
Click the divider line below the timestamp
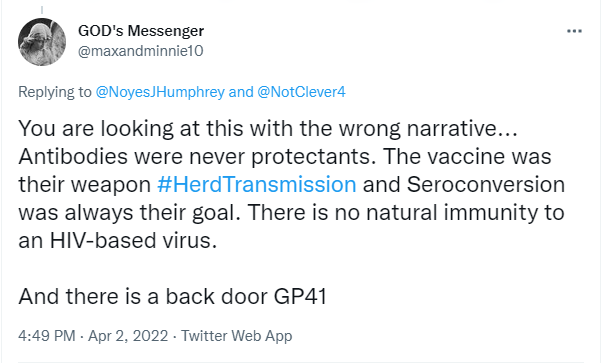point(301,361)
